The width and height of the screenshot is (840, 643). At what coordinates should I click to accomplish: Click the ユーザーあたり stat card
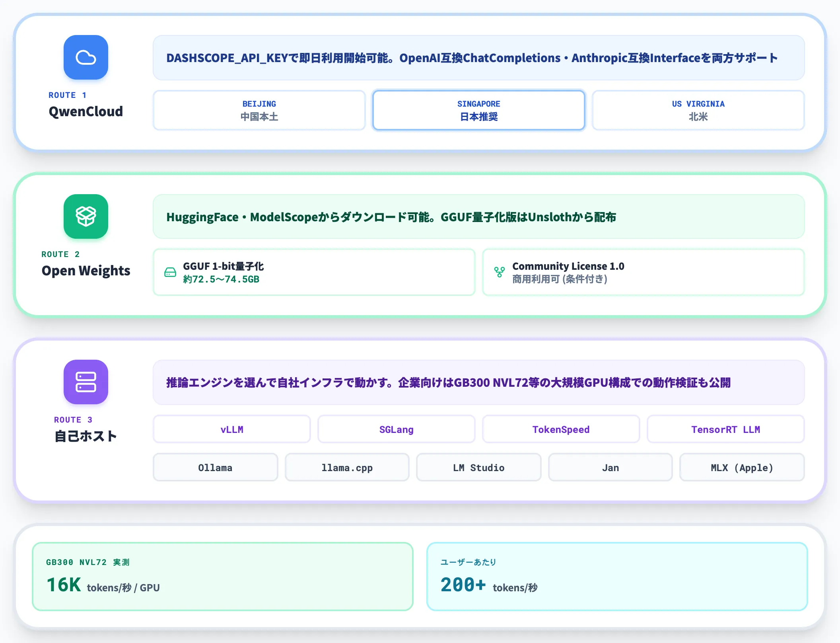click(x=617, y=576)
